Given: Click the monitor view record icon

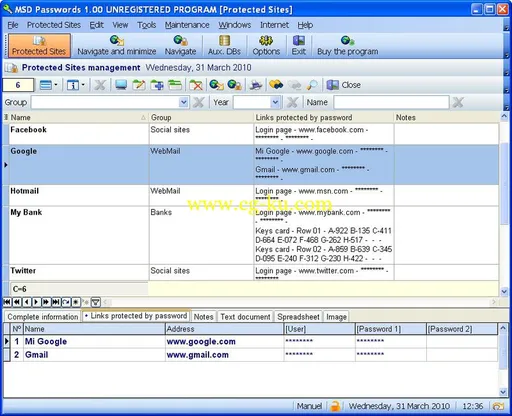Looking at the screenshot, I should click(x=121, y=85).
